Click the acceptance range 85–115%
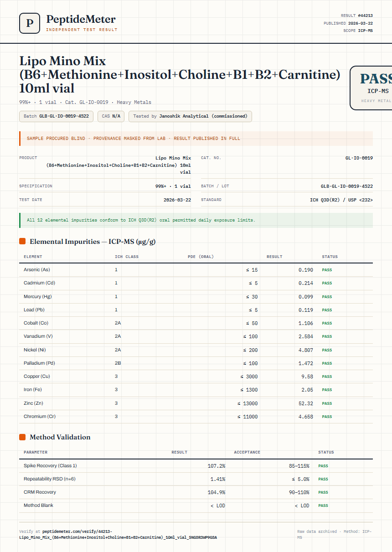The image size is (392, 552). pos(299,466)
